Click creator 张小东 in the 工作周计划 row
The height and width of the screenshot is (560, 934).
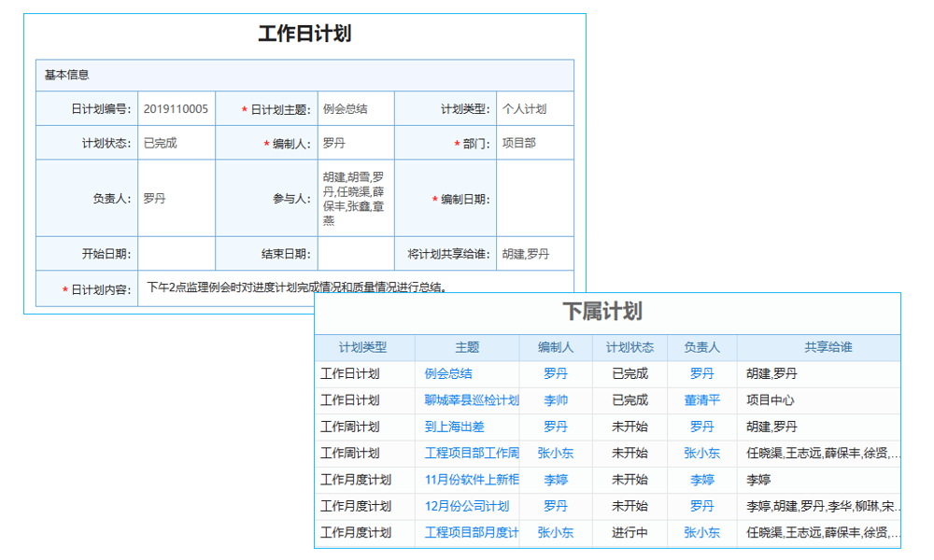[x=557, y=453]
